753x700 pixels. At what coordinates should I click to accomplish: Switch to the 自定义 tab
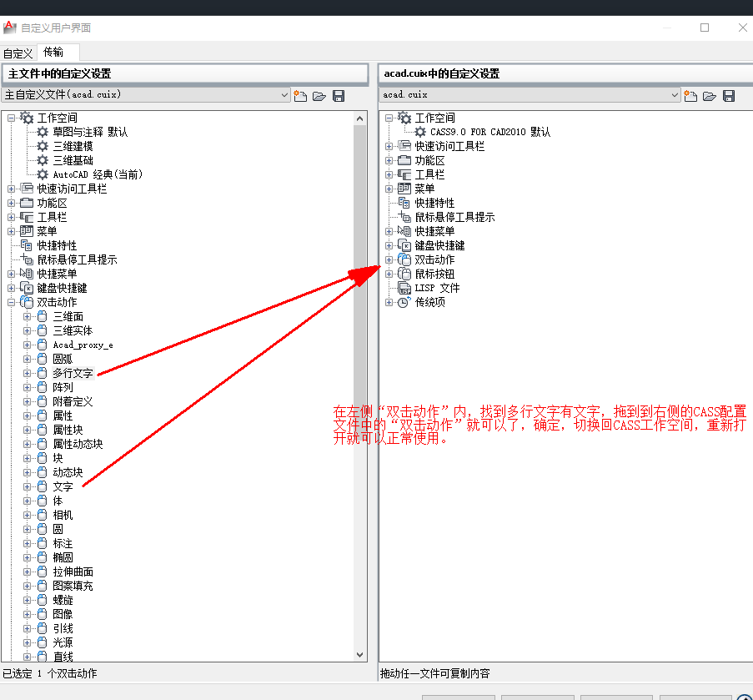[18, 53]
